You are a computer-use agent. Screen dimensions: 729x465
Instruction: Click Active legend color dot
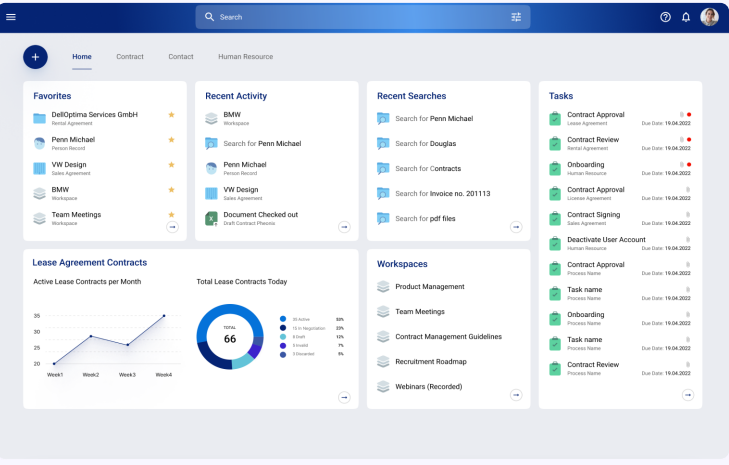click(283, 319)
